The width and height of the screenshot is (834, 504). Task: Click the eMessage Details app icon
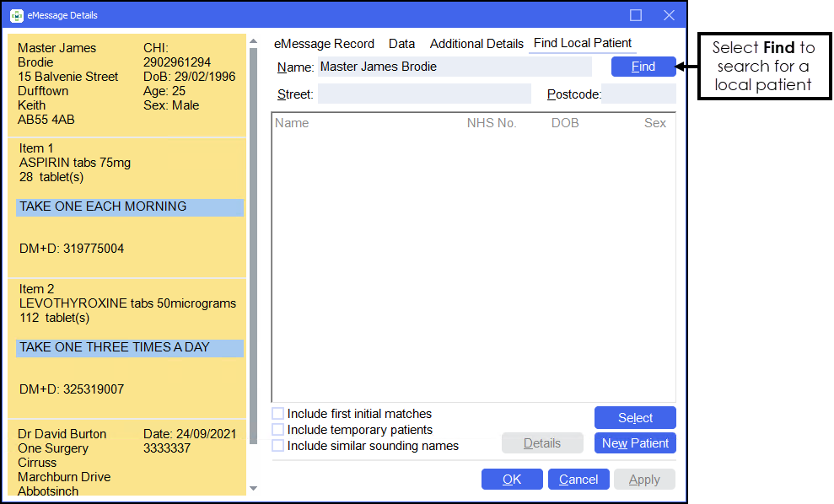click(x=17, y=15)
